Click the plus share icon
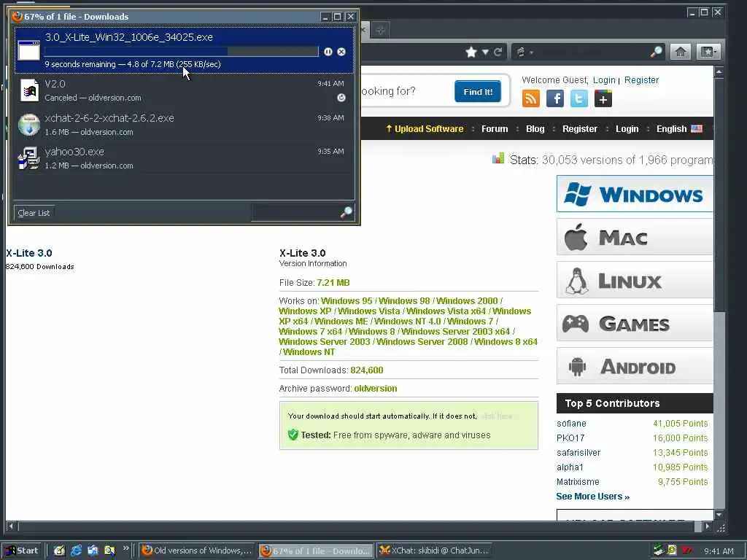Screen dimensions: 747x560 coord(603,98)
